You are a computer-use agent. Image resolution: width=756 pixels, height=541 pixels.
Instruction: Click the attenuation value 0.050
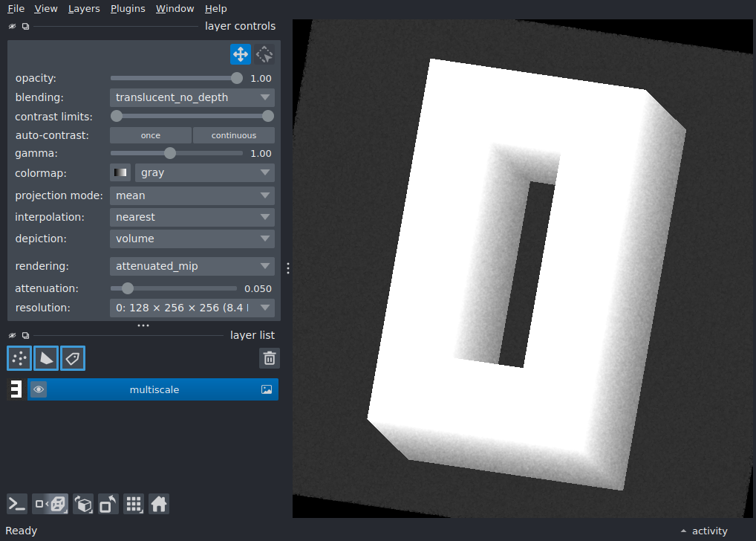click(x=258, y=288)
